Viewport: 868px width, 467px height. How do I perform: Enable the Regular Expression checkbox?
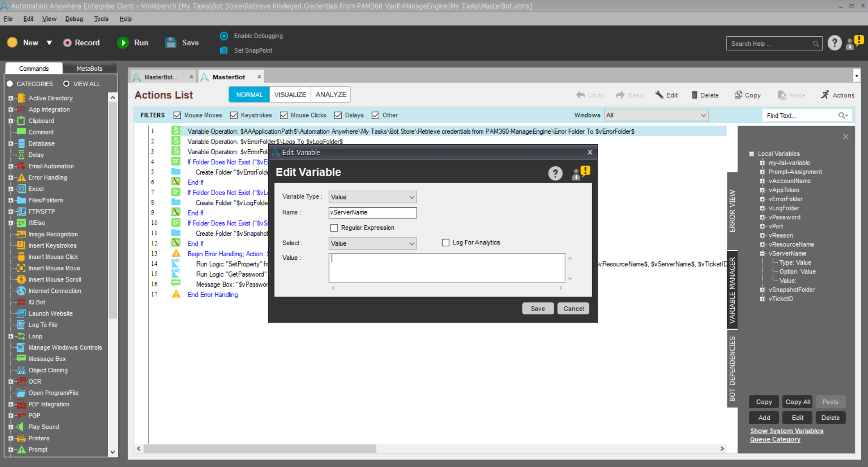point(334,228)
